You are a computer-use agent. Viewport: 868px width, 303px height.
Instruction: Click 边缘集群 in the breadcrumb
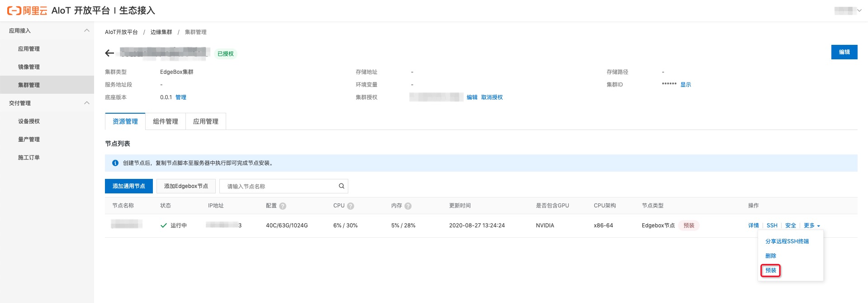tap(161, 32)
